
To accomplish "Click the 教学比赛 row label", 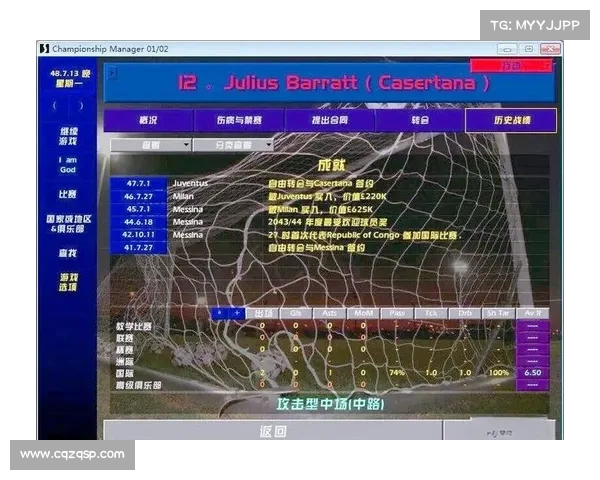I will click(x=134, y=327).
